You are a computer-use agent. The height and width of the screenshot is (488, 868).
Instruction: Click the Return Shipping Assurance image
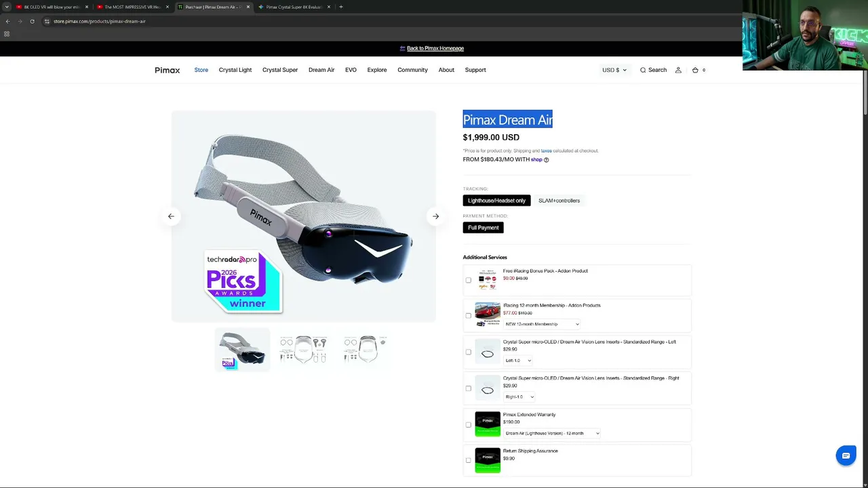tap(488, 461)
